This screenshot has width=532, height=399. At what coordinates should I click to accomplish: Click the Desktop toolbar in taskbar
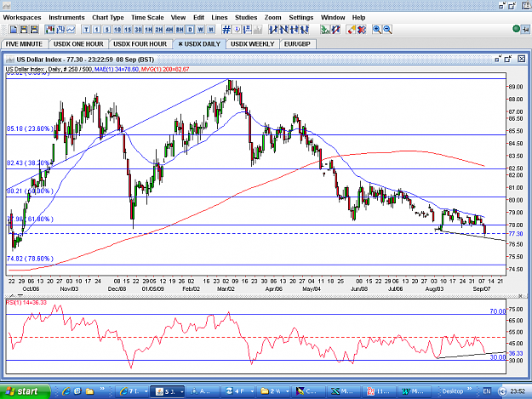tap(453, 391)
